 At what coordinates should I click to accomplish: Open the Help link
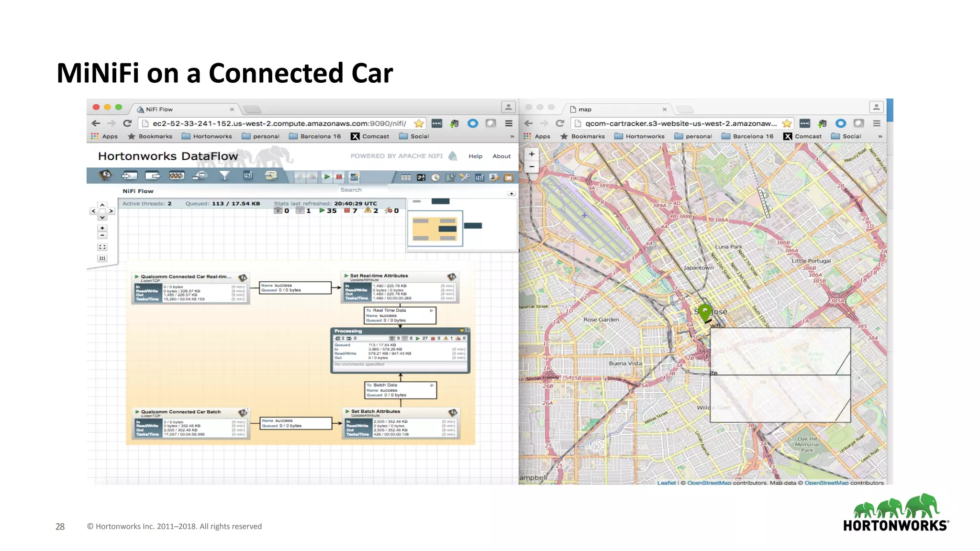tap(475, 156)
